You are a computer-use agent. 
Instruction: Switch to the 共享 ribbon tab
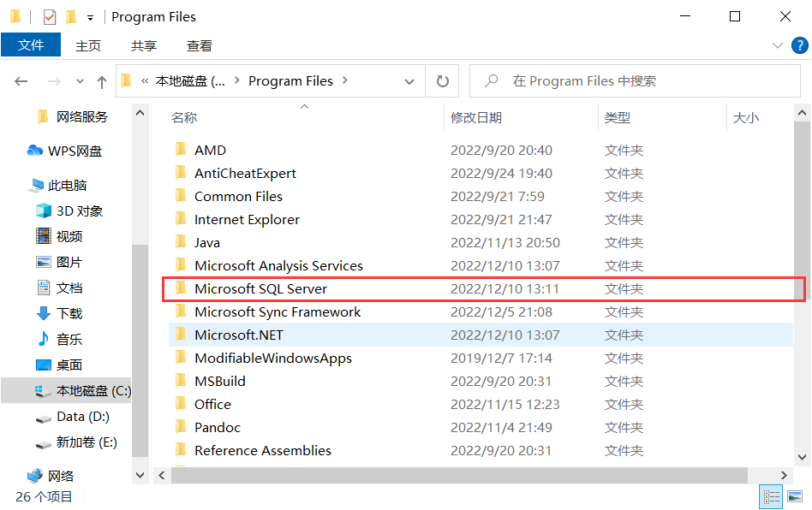143,45
